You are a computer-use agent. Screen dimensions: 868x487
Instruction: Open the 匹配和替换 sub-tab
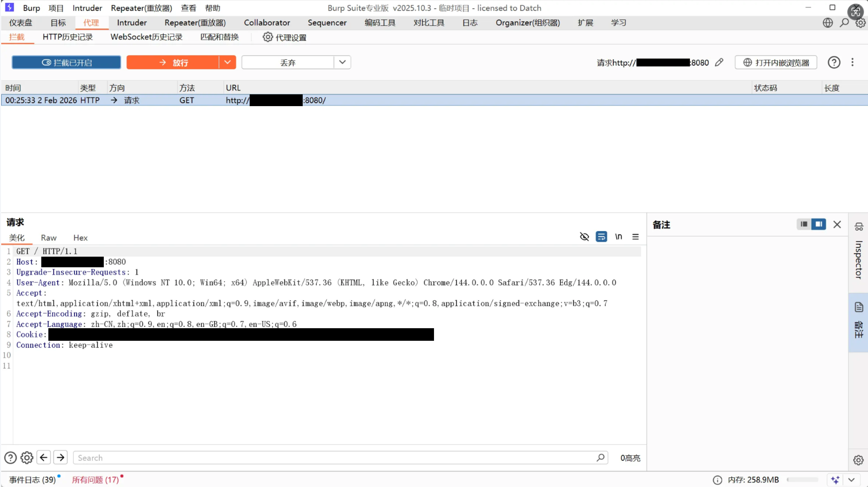(219, 37)
